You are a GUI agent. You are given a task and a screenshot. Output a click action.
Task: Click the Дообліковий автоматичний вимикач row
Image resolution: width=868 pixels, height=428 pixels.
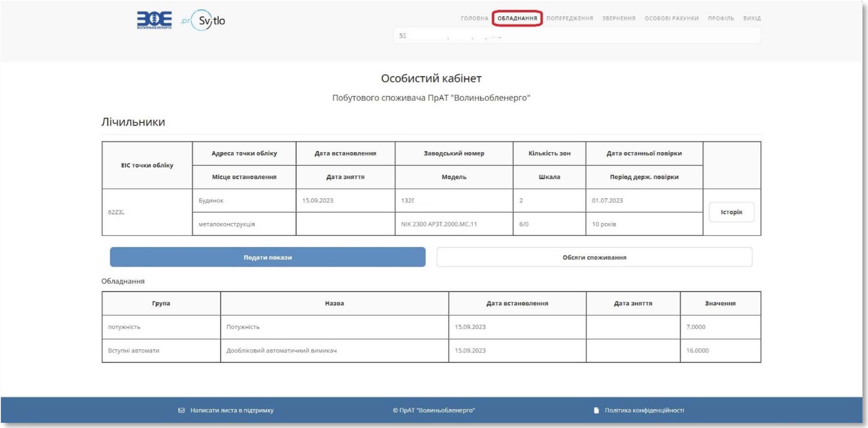(431, 351)
